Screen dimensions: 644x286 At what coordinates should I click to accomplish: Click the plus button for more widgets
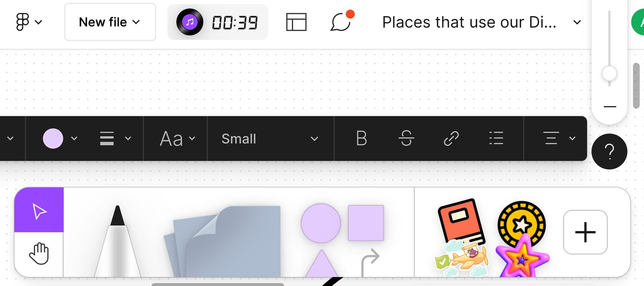pos(585,232)
